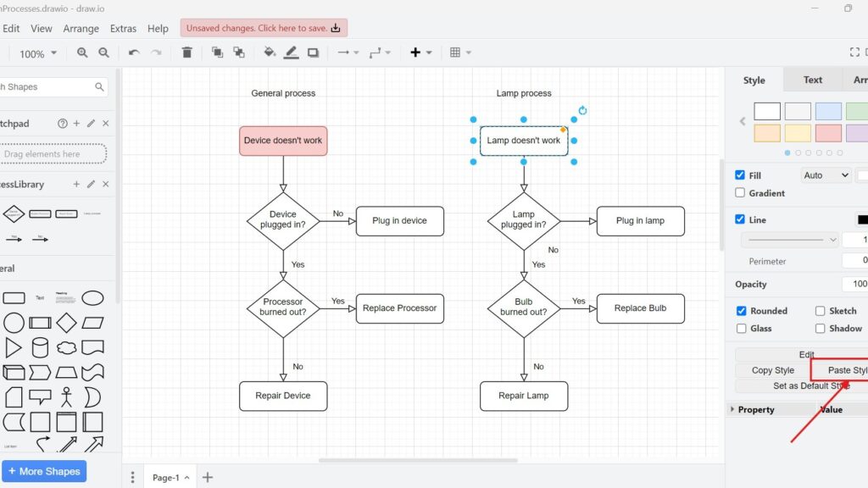Select the Line Color pencil icon
The width and height of the screenshot is (868, 488).
[x=291, y=52]
